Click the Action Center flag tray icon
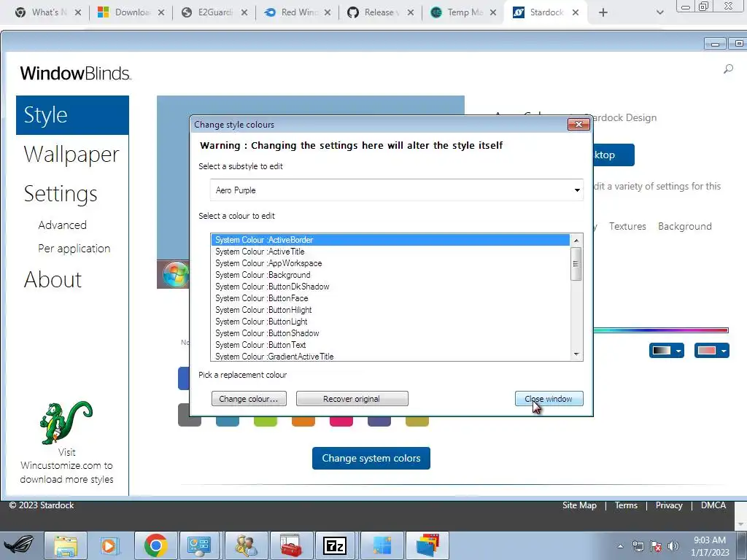Screen dimensions: 747x560 [656, 546]
